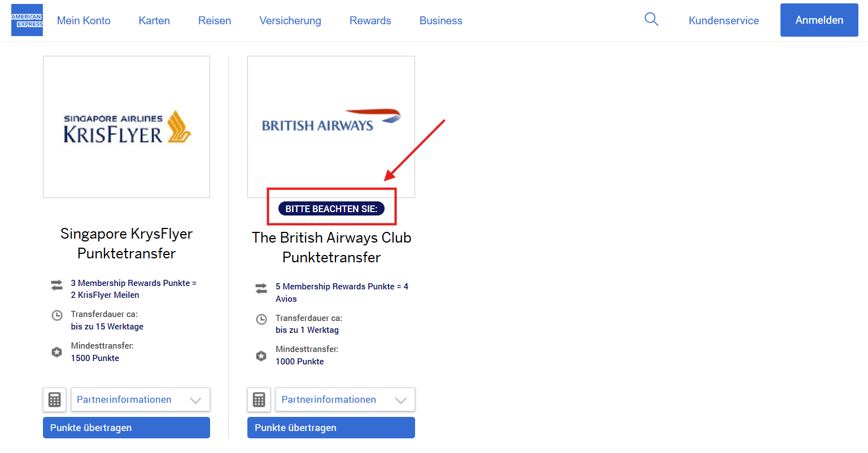Image resolution: width=868 pixels, height=453 pixels.
Task: Open the Rewards menu item
Action: [x=370, y=20]
